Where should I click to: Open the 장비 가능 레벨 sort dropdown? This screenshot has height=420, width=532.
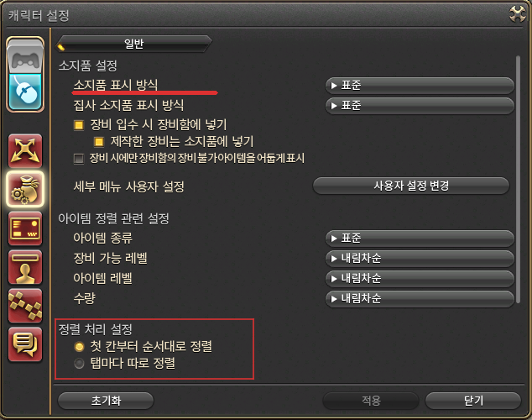coord(420,259)
